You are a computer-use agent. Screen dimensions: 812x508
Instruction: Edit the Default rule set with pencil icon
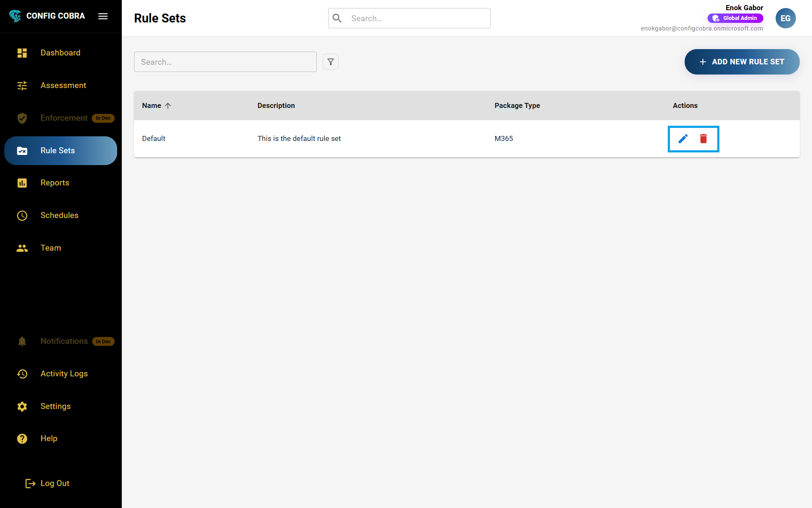point(683,139)
